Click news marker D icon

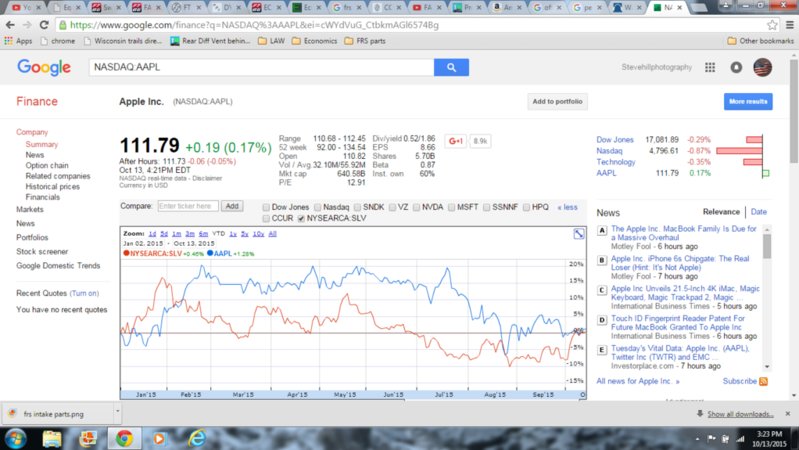click(602, 320)
